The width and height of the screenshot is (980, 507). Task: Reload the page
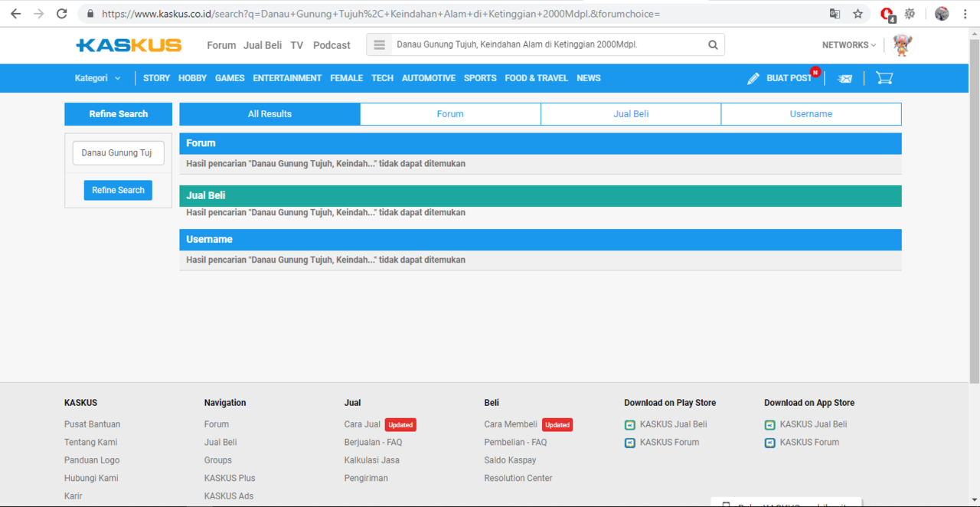(62, 14)
